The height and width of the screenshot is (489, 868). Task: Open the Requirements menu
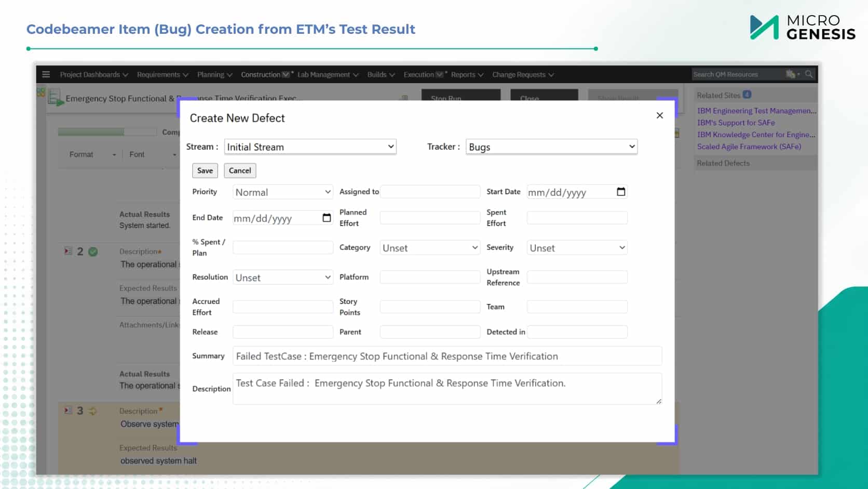tap(162, 75)
